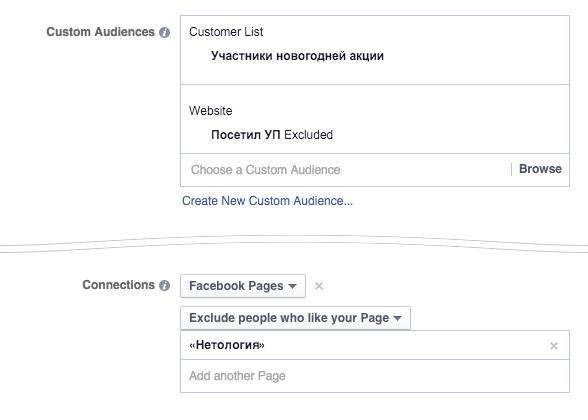The height and width of the screenshot is (420, 588).
Task: Click the Excluded tag next to Посетил УП
Action: 308,135
